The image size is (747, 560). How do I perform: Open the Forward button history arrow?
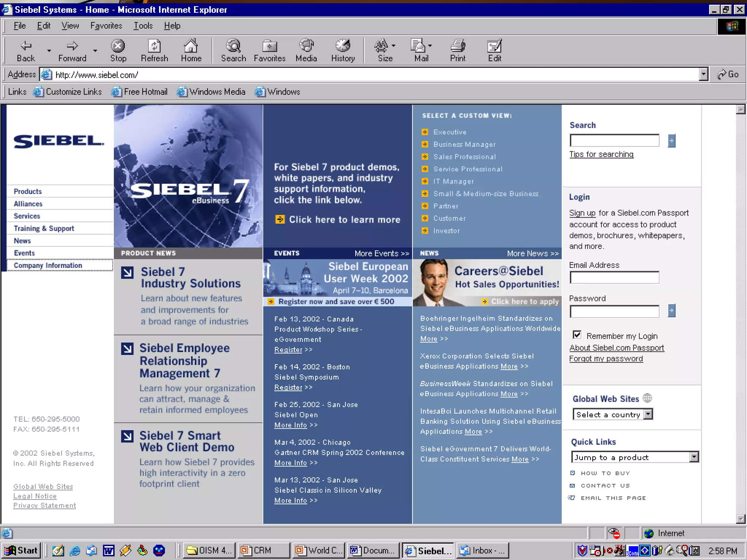coord(95,51)
